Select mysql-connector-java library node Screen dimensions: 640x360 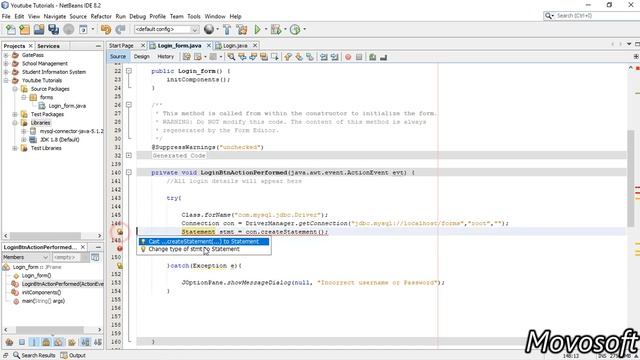click(71, 131)
